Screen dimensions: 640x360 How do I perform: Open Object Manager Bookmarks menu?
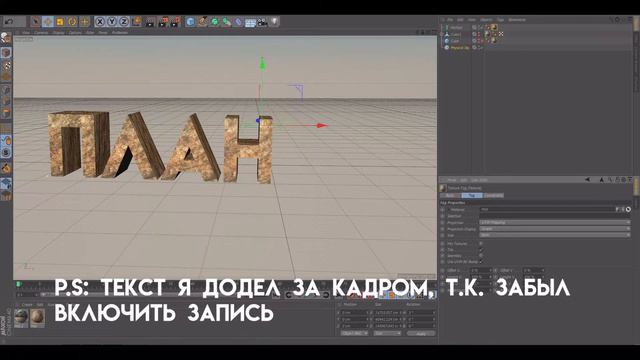click(517, 20)
